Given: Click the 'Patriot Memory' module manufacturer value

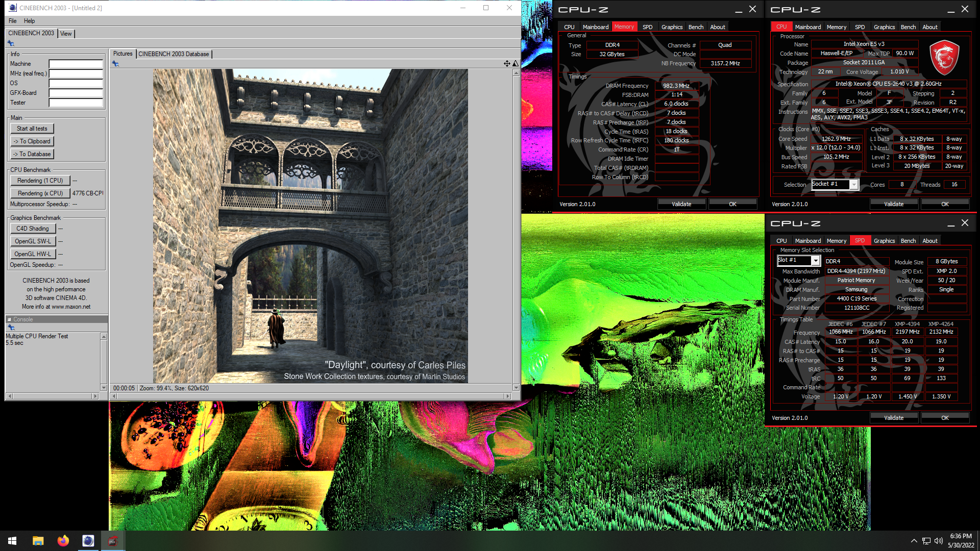Looking at the screenshot, I should pos(856,281).
